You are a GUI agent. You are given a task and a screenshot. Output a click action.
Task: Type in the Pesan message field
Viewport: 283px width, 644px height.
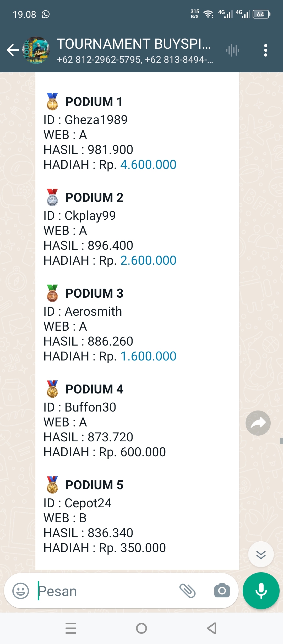click(105, 591)
